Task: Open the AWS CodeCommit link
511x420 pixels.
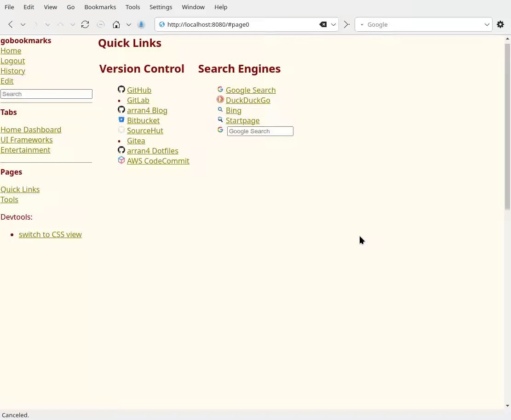Action: tap(158, 161)
